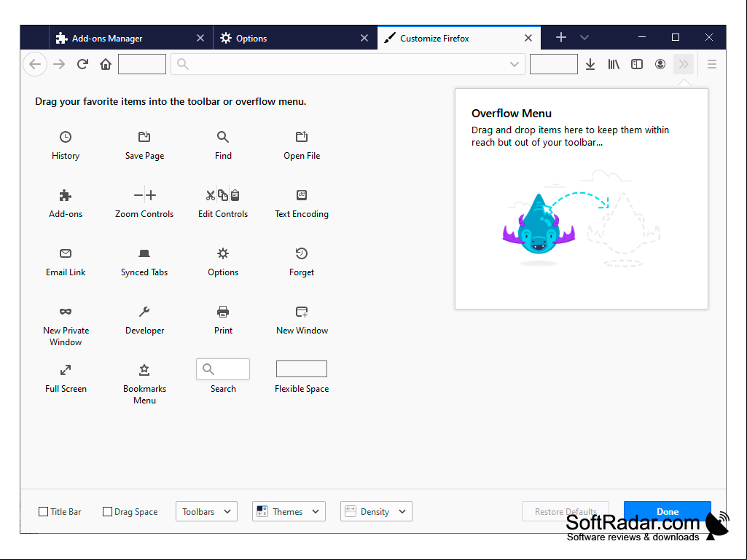
Task: Click the Restore Defaults button
Action: coord(566,511)
